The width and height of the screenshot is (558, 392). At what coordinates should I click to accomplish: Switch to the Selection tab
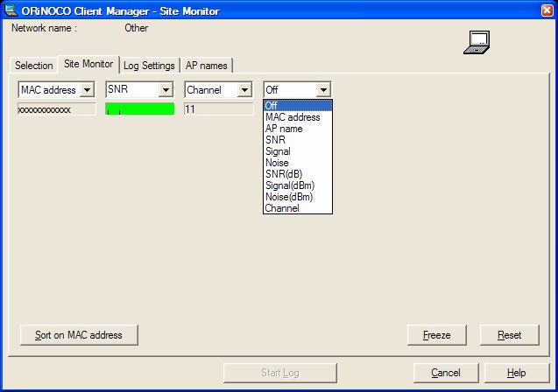tap(34, 66)
